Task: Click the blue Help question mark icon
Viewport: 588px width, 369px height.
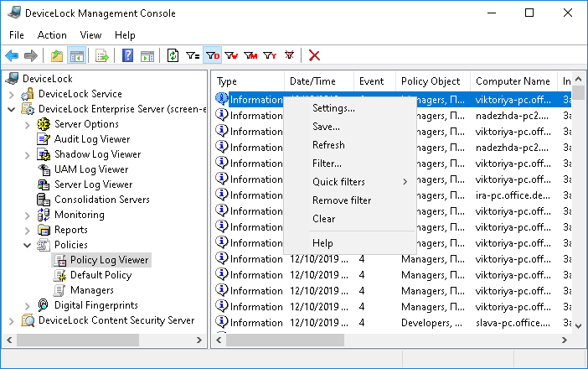Action: tap(127, 56)
